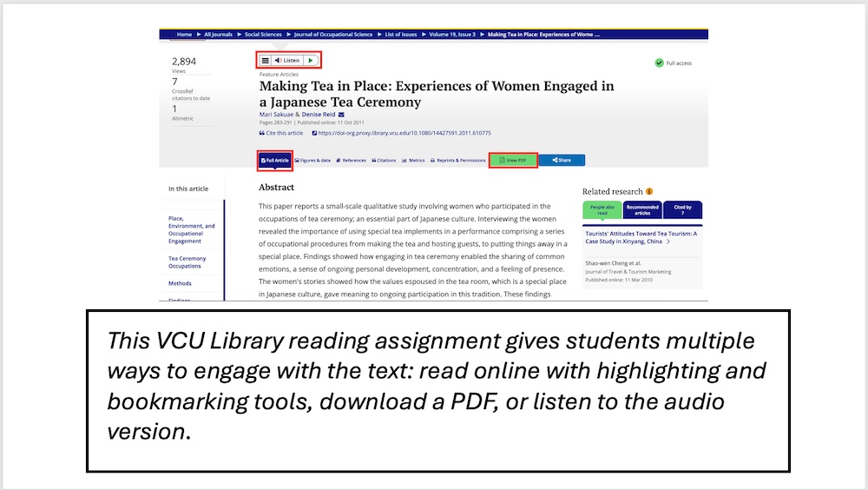Click the Related research info icon
Image resolution: width=868 pixels, height=490 pixels.
[x=648, y=191]
